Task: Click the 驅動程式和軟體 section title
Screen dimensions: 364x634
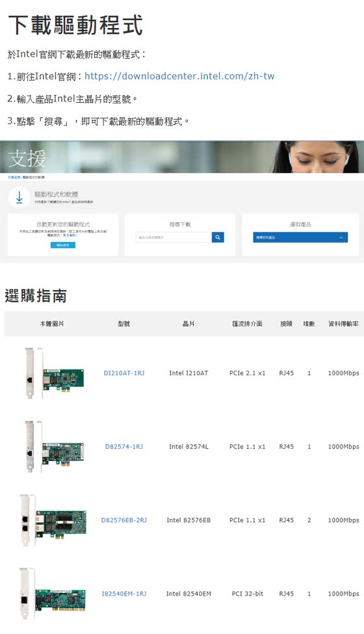Action: click(x=56, y=194)
